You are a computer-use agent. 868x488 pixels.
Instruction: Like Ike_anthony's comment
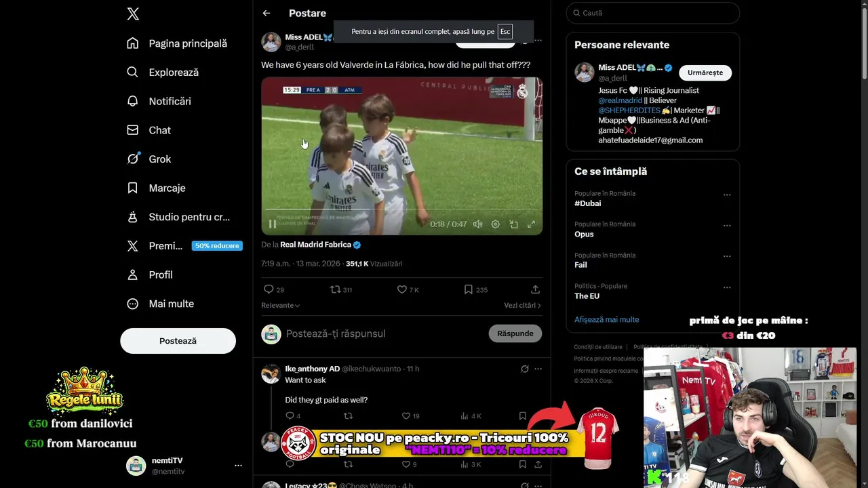[410, 415]
